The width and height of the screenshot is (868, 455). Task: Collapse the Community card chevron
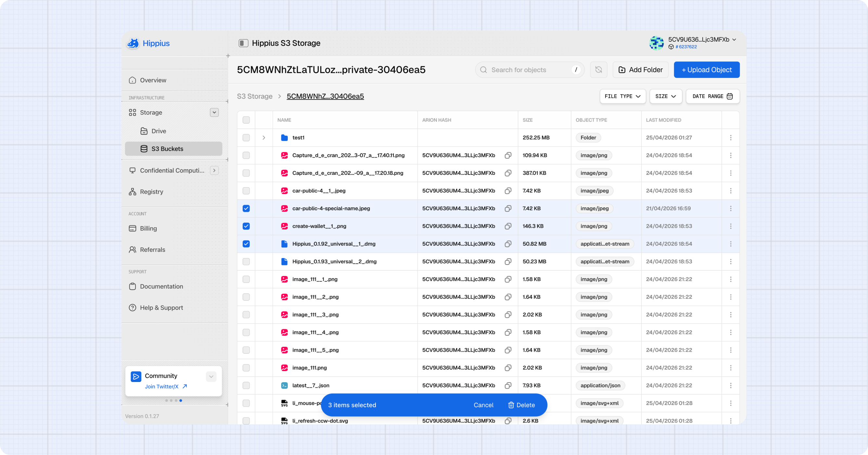click(211, 376)
